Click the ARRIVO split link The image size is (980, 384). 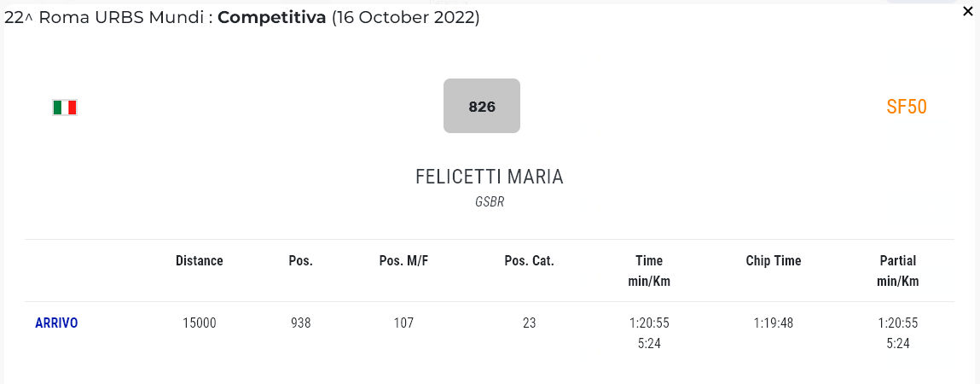(x=56, y=323)
